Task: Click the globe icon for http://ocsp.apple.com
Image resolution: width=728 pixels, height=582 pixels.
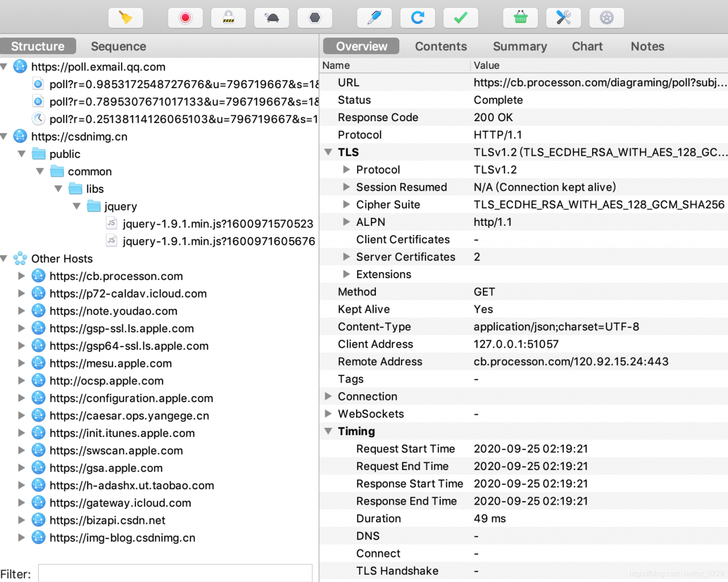Action: 38,381
